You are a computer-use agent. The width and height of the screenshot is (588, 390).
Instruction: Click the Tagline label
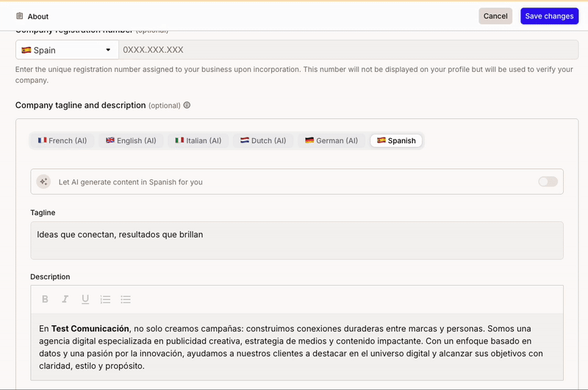43,212
